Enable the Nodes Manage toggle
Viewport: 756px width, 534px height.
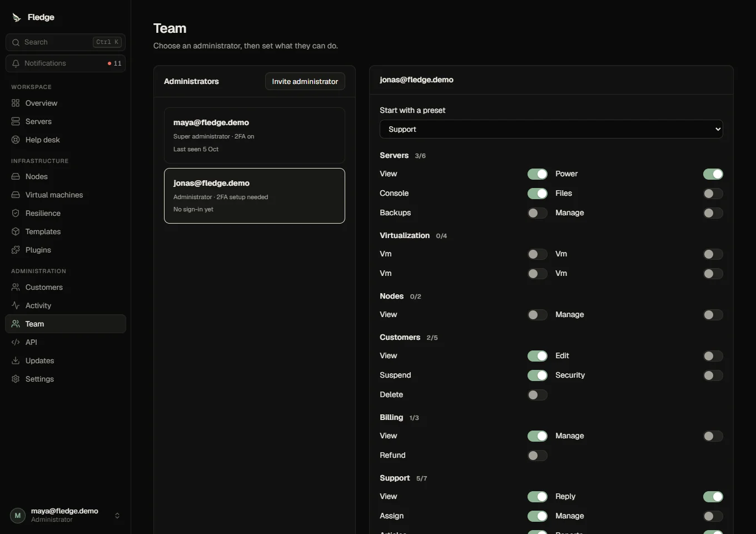pyautogui.click(x=713, y=315)
